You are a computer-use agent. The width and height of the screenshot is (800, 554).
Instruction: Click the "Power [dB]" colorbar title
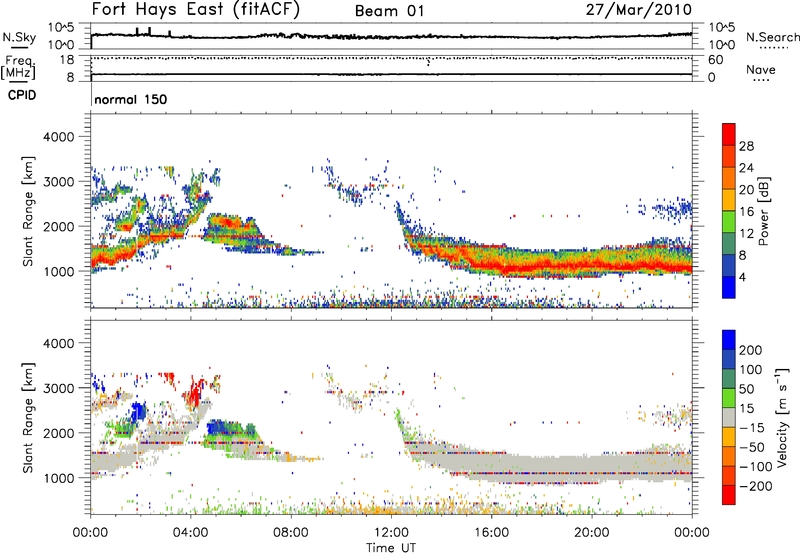(x=764, y=211)
